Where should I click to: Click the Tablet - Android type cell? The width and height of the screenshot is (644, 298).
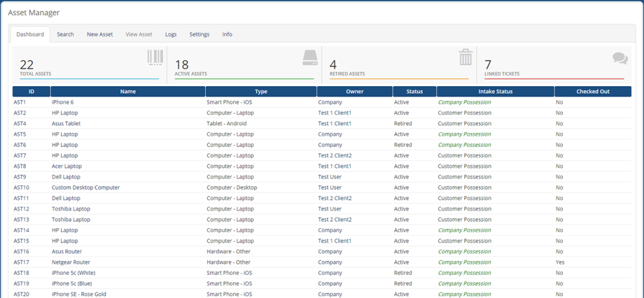[x=226, y=124]
